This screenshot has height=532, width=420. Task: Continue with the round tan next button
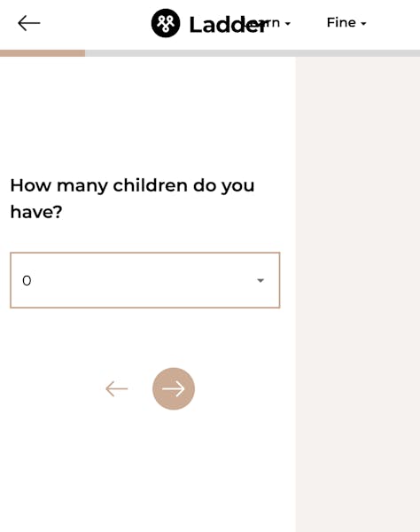[174, 389]
